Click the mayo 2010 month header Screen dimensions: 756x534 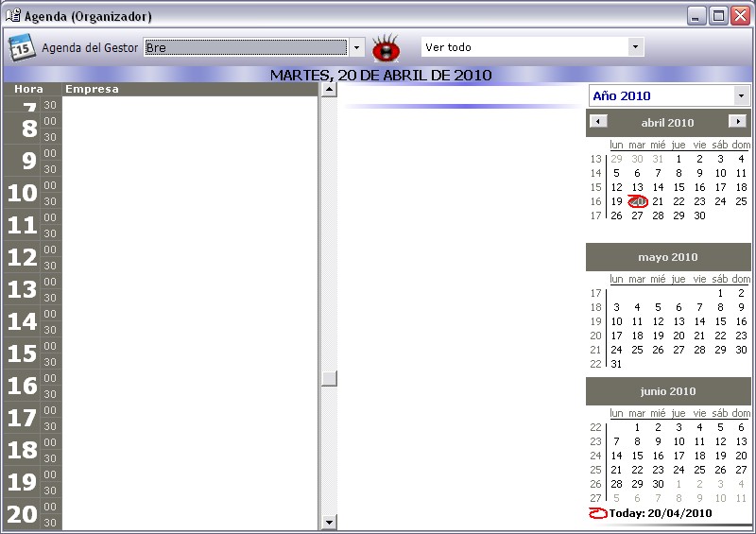click(x=668, y=257)
